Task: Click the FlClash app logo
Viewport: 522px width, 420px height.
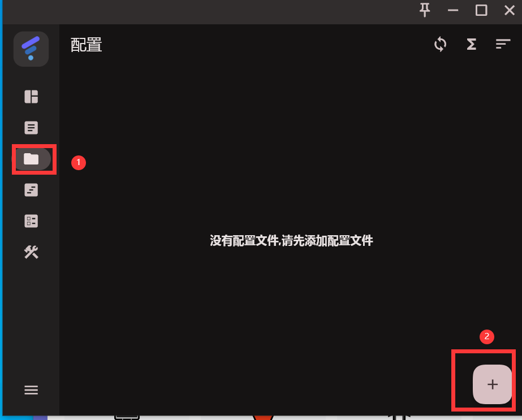Action: tap(31, 49)
